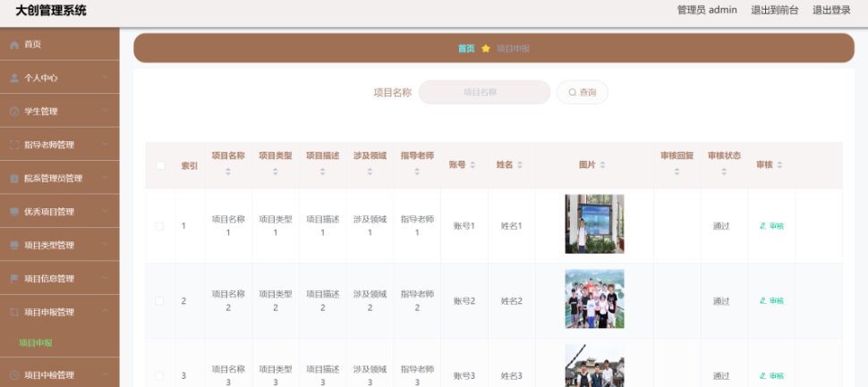Expand 指导老师管理 with its chevron
868x387 pixels.
point(106,145)
